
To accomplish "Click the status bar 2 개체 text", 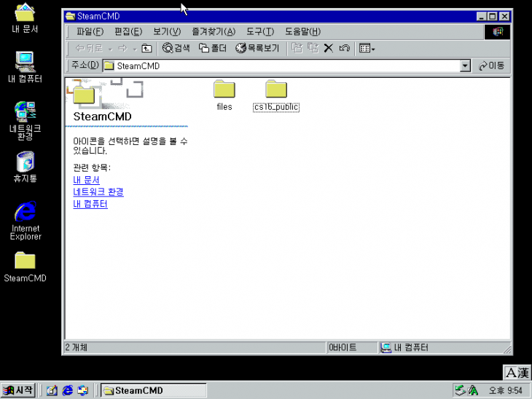I will [x=76, y=347].
